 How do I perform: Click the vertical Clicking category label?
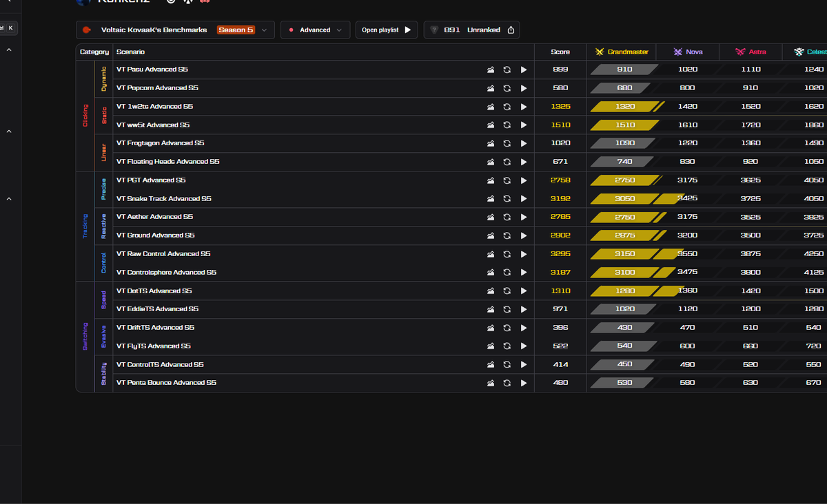pyautogui.click(x=85, y=116)
